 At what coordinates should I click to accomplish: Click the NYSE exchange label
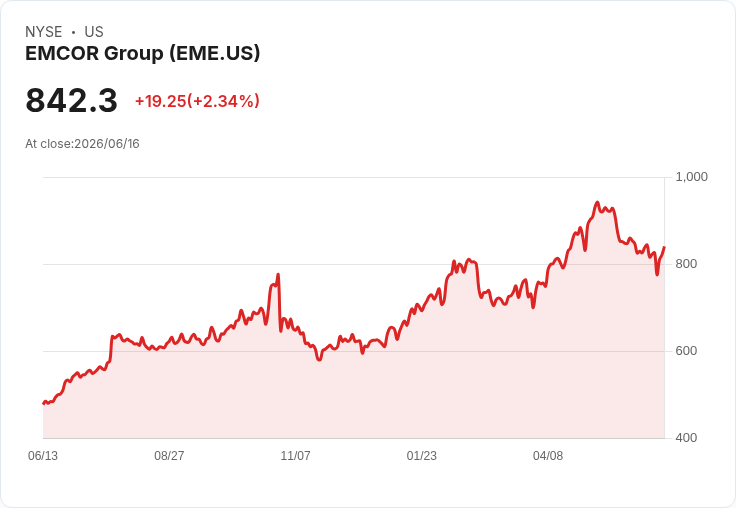(44, 32)
